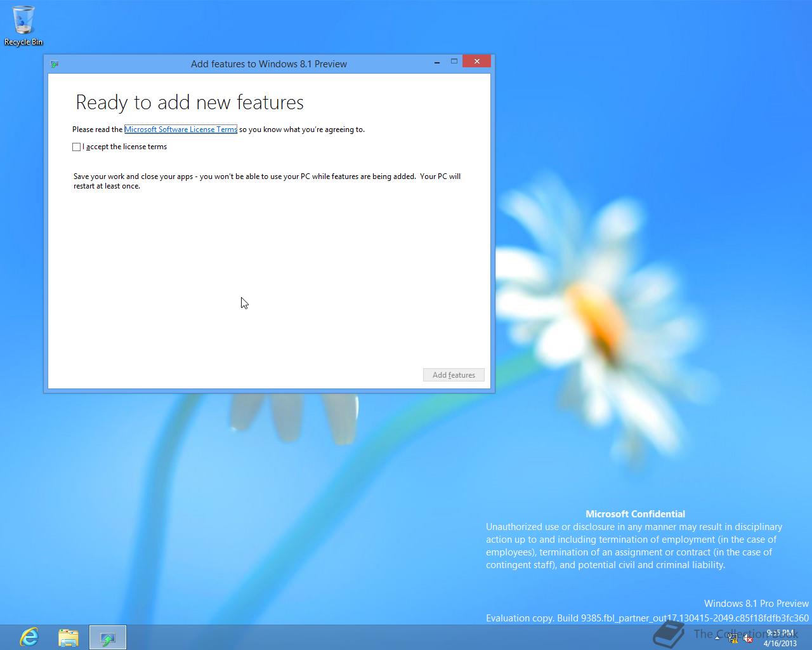Click the window icon in the title bar
This screenshot has width=812, height=650.
[55, 64]
